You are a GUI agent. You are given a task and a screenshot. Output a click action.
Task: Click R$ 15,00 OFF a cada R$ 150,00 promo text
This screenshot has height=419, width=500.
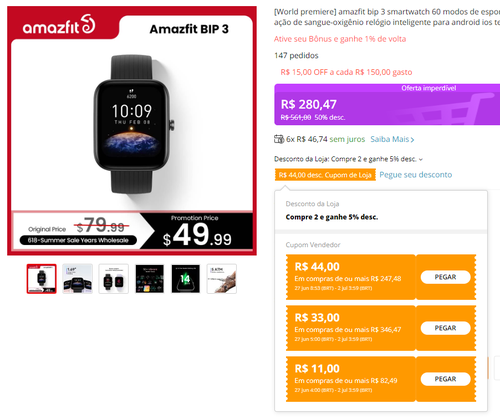(x=346, y=72)
